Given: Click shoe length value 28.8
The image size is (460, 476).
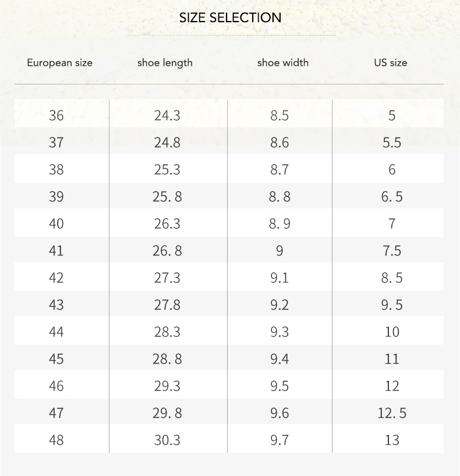Looking at the screenshot, I should [x=167, y=359].
